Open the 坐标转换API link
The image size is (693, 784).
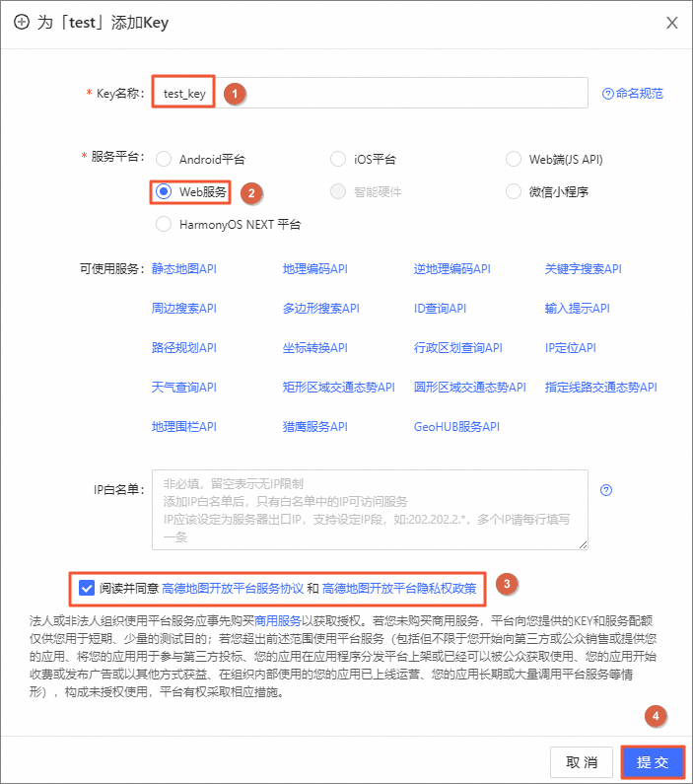pos(314,348)
